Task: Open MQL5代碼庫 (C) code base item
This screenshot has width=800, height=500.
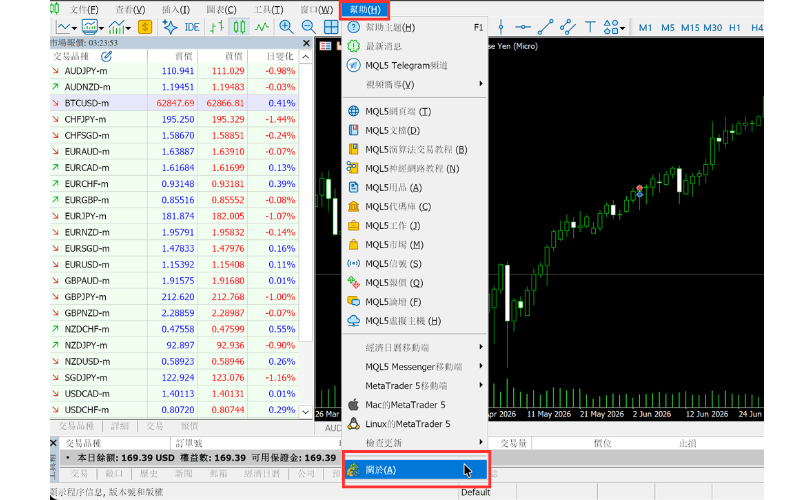Action: pyautogui.click(x=414, y=207)
